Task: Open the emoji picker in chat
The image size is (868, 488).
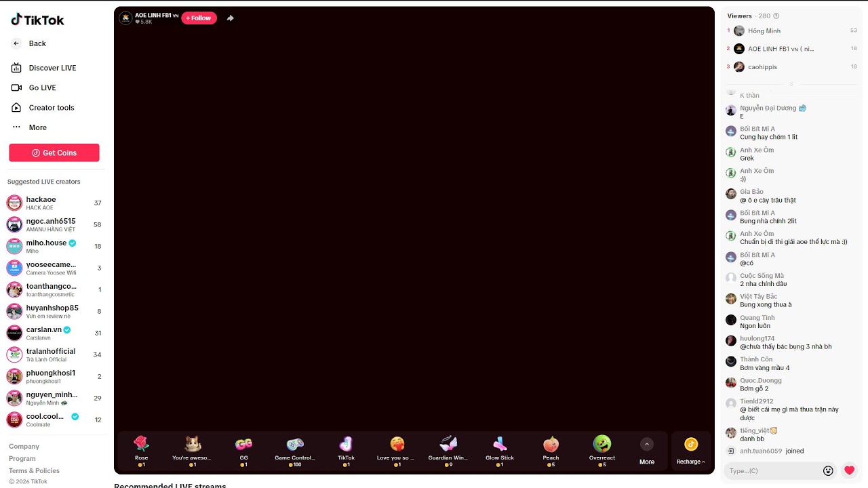Action: click(828, 470)
